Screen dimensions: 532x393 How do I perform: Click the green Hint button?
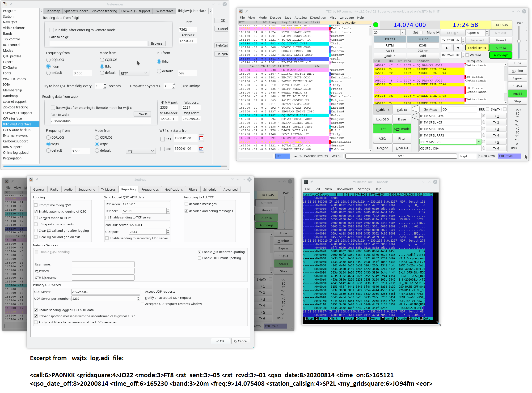tap(383, 129)
